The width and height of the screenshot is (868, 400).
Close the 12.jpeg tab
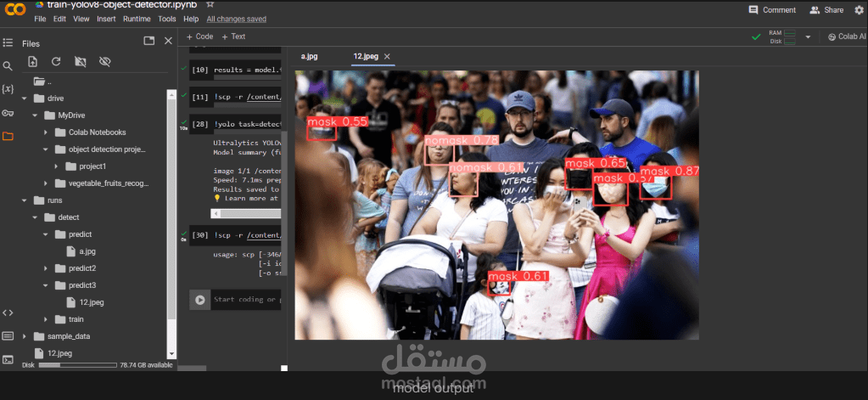[x=387, y=57]
